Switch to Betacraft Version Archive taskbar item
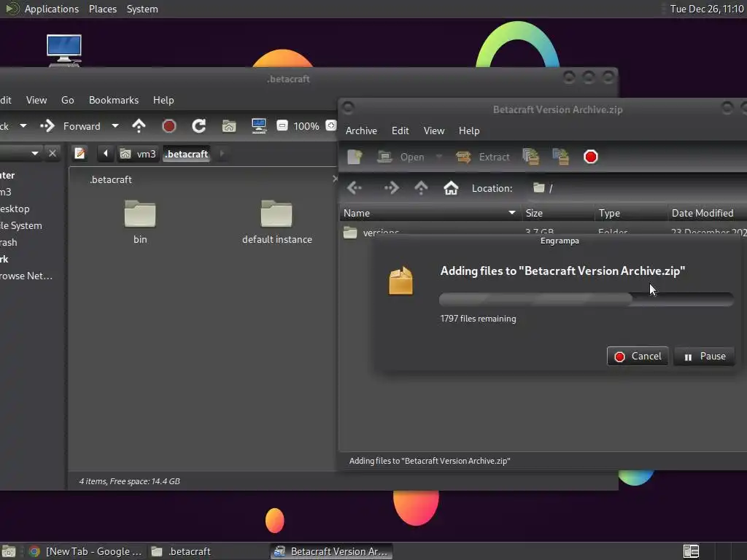This screenshot has width=747, height=560. pyautogui.click(x=332, y=551)
